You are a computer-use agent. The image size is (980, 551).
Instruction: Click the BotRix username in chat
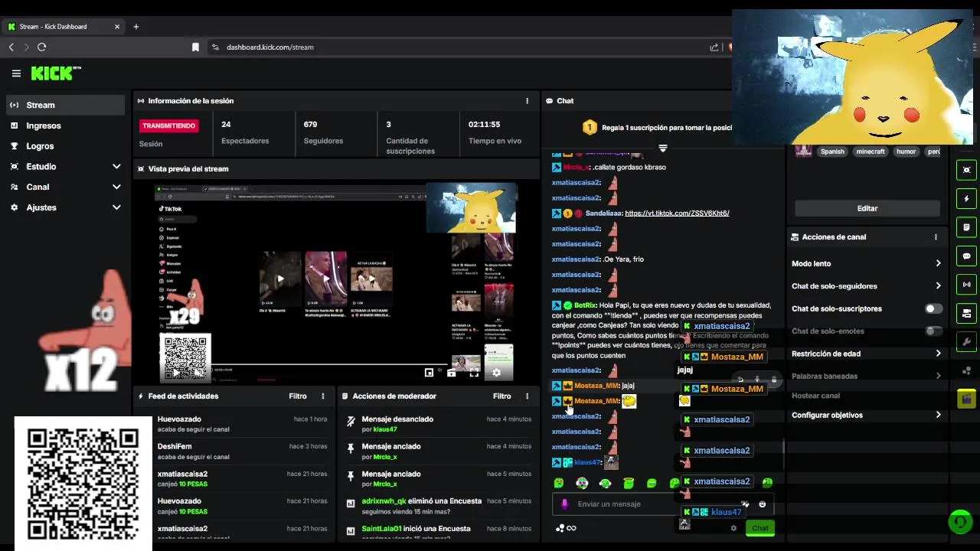[x=585, y=305]
